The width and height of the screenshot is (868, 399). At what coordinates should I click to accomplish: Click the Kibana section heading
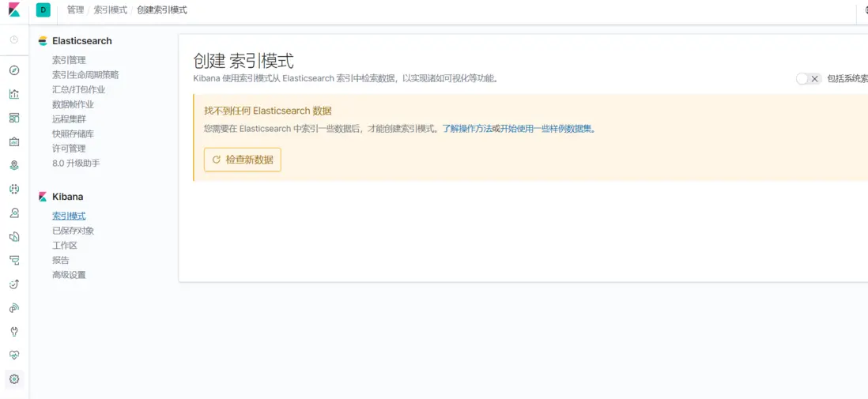(x=67, y=197)
